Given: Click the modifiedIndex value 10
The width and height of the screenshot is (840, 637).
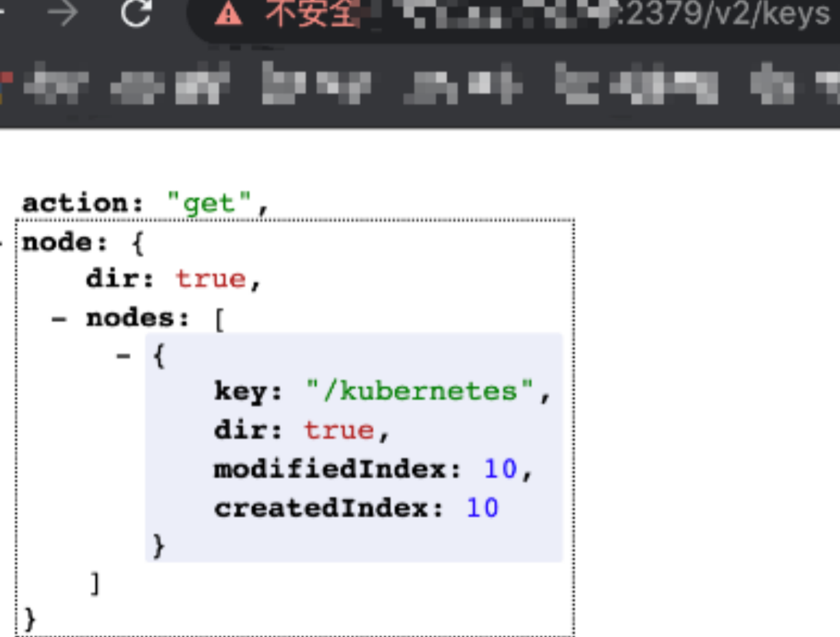Looking at the screenshot, I should tap(500, 469).
